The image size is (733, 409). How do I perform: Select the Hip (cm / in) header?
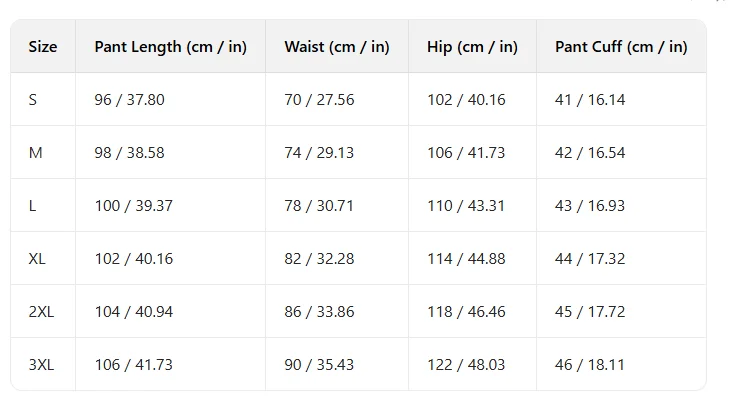[x=472, y=47]
